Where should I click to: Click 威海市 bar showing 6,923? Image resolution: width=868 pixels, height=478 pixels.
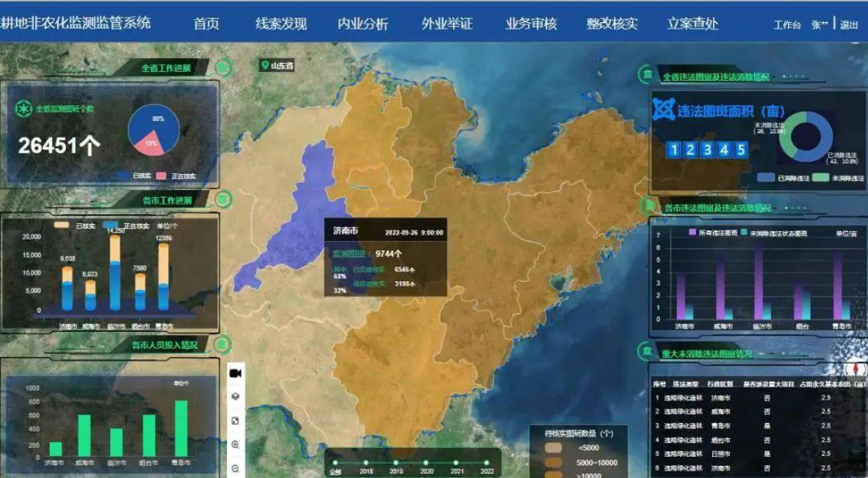tap(90, 295)
